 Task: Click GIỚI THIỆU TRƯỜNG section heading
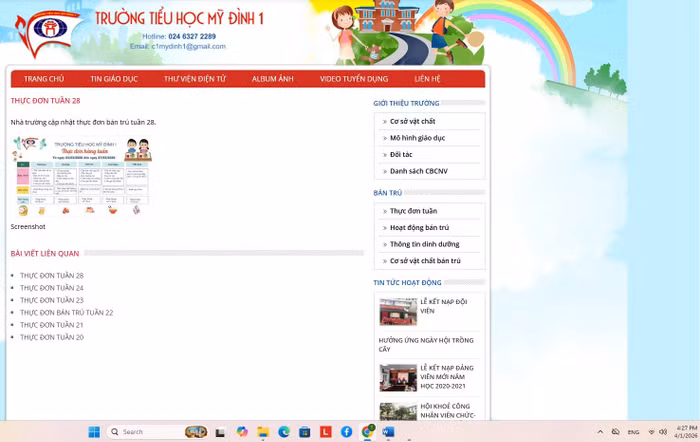tap(406, 103)
